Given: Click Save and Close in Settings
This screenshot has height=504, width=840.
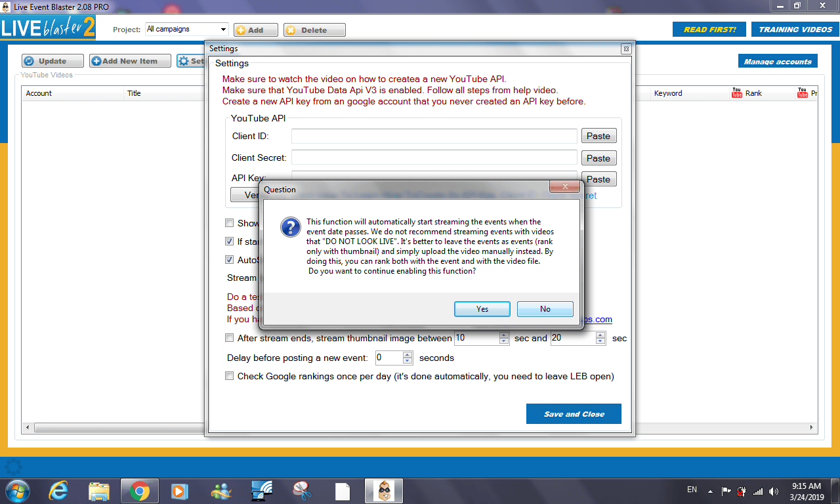Looking at the screenshot, I should coord(574,414).
